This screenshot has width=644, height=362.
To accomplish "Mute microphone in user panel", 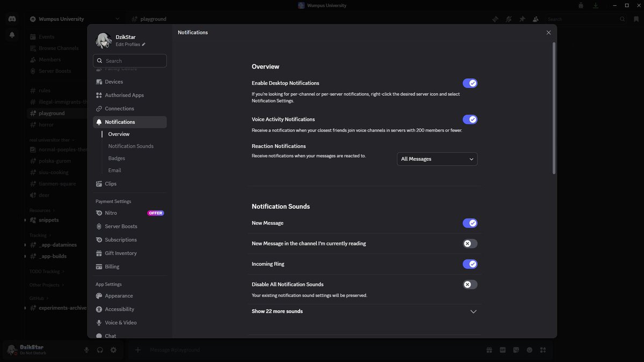I will (86, 350).
